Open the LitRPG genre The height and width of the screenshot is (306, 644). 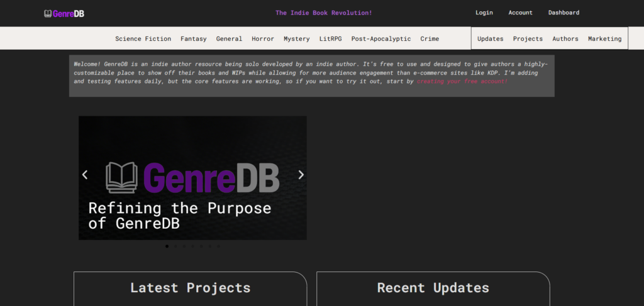330,39
